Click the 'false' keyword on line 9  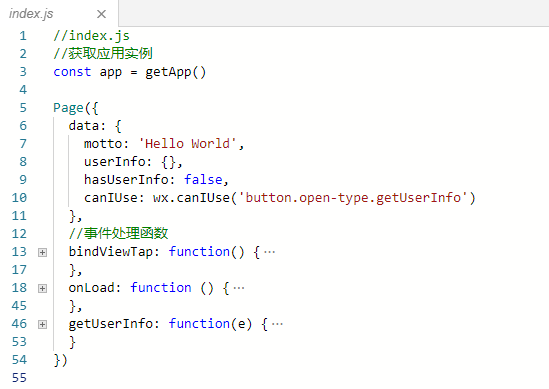click(203, 180)
